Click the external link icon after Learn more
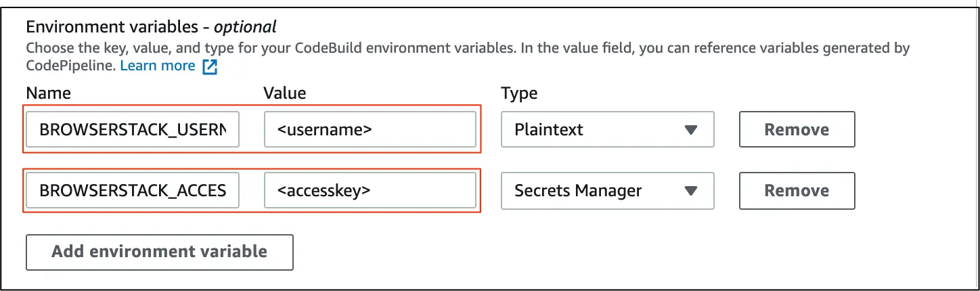This screenshot has width=980, height=291. coord(210,66)
